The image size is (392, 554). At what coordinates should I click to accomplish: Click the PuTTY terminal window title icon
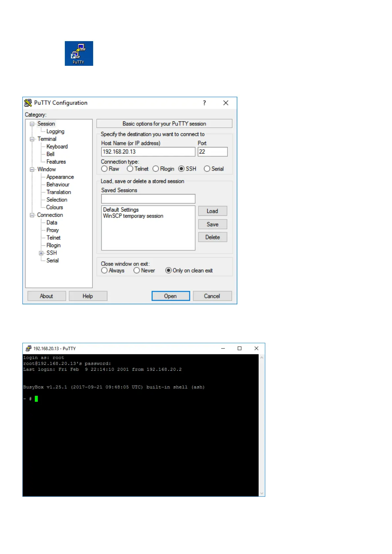(x=29, y=348)
